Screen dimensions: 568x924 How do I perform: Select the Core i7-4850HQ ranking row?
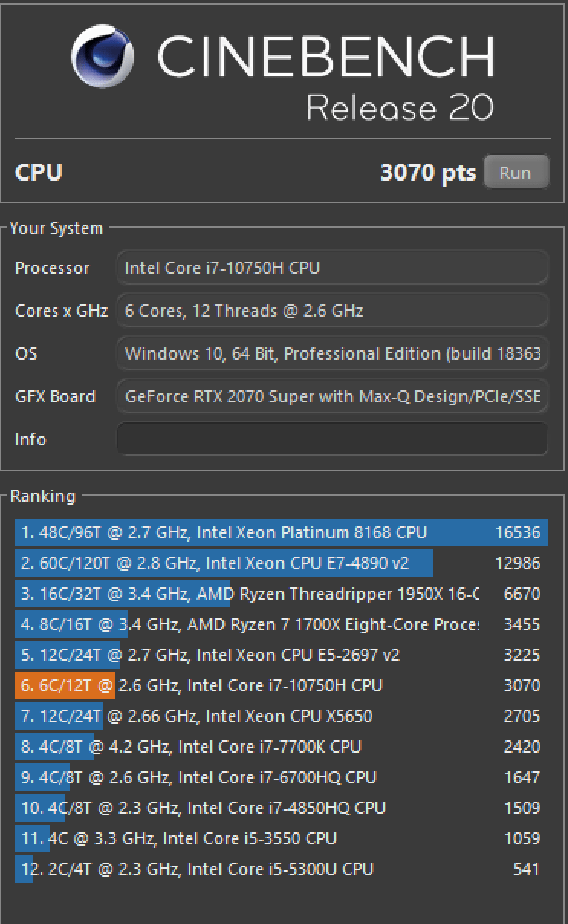[x=280, y=808]
